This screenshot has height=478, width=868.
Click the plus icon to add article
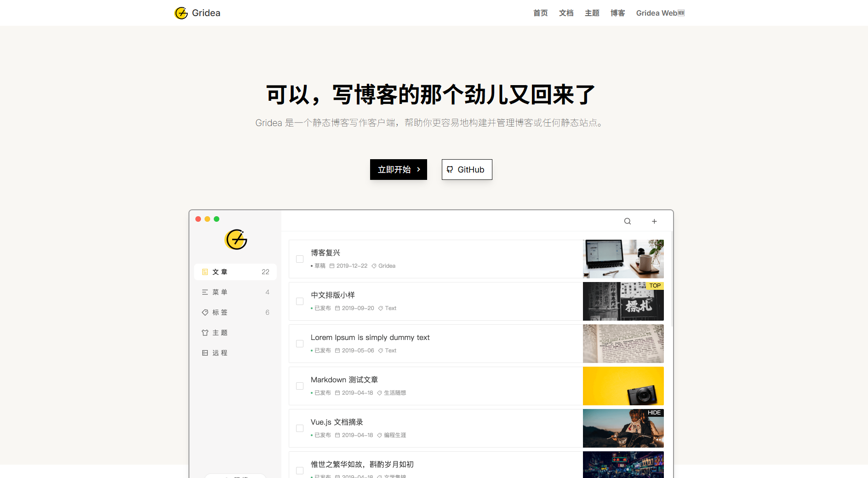coord(654,221)
